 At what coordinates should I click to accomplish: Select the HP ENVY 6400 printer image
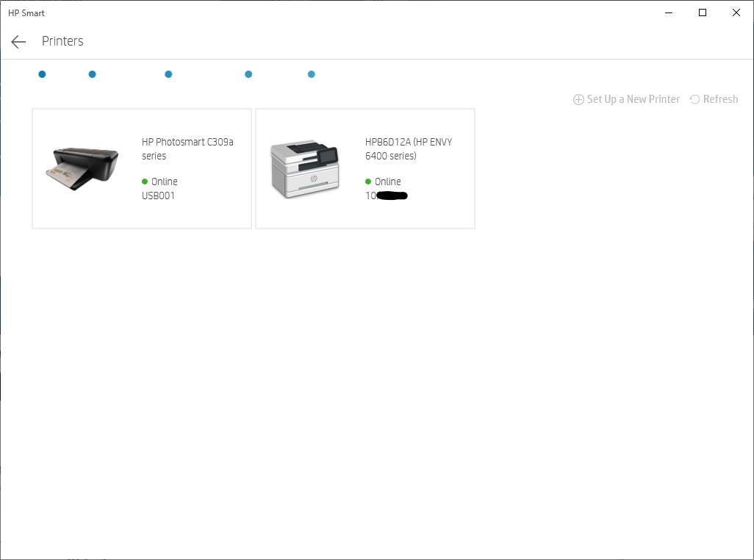305,169
